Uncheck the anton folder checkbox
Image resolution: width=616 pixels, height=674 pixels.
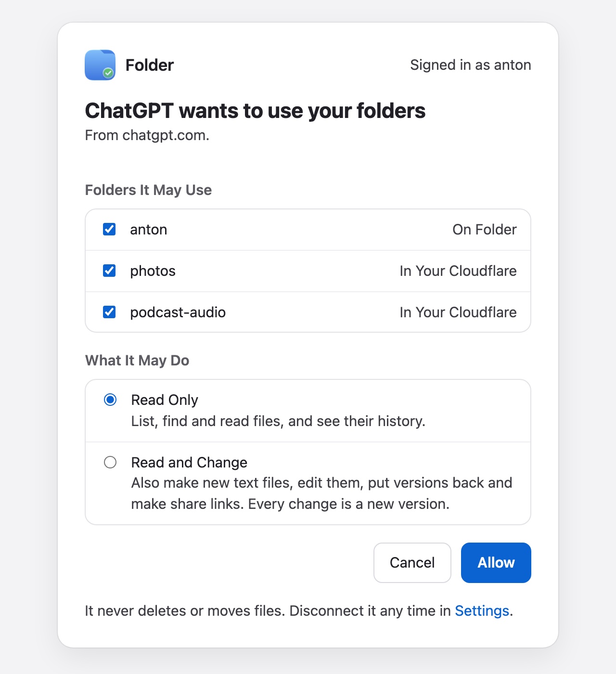tap(109, 229)
